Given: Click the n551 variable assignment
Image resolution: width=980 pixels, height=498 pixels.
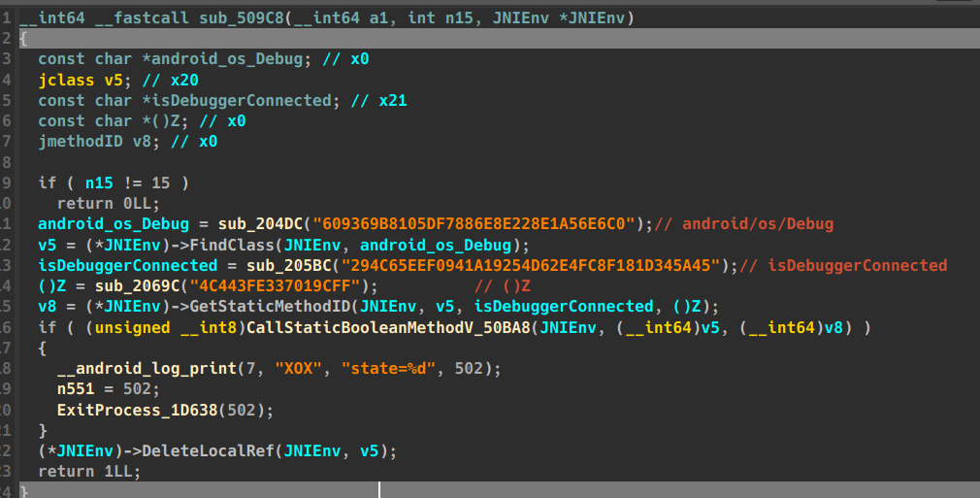Looking at the screenshot, I should click(x=76, y=388).
